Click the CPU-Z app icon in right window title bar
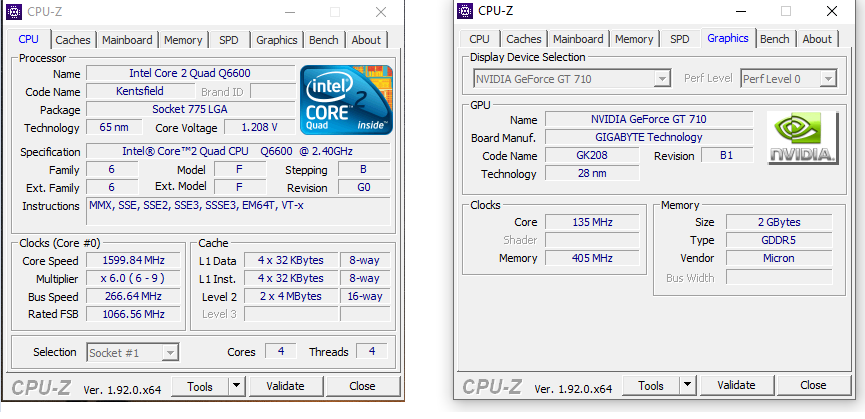865x419 pixels. pyautogui.click(x=466, y=10)
